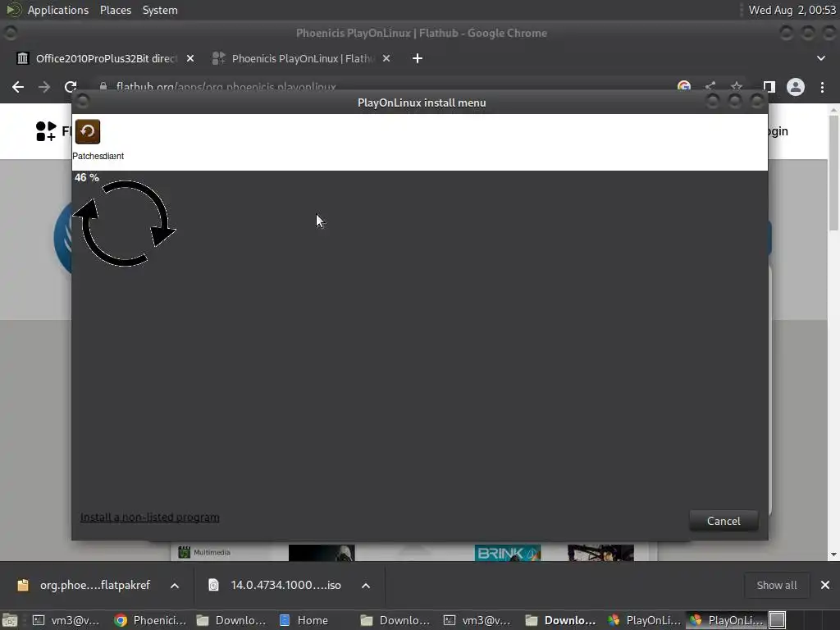
Task: Go back in Chrome
Action: click(x=18, y=87)
